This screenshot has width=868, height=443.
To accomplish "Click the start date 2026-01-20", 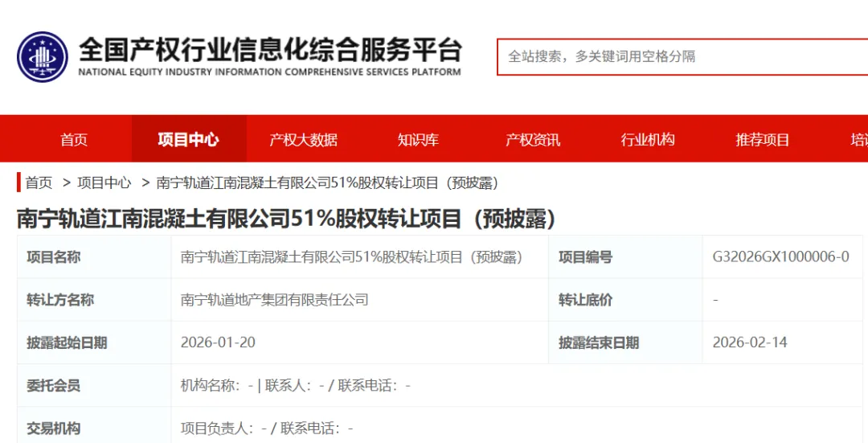I will click(x=218, y=343).
